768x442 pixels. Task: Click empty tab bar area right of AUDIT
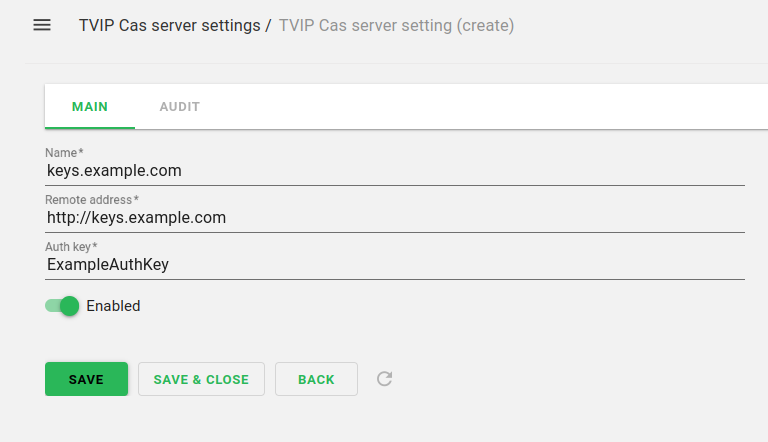pyautogui.click(x=480, y=107)
